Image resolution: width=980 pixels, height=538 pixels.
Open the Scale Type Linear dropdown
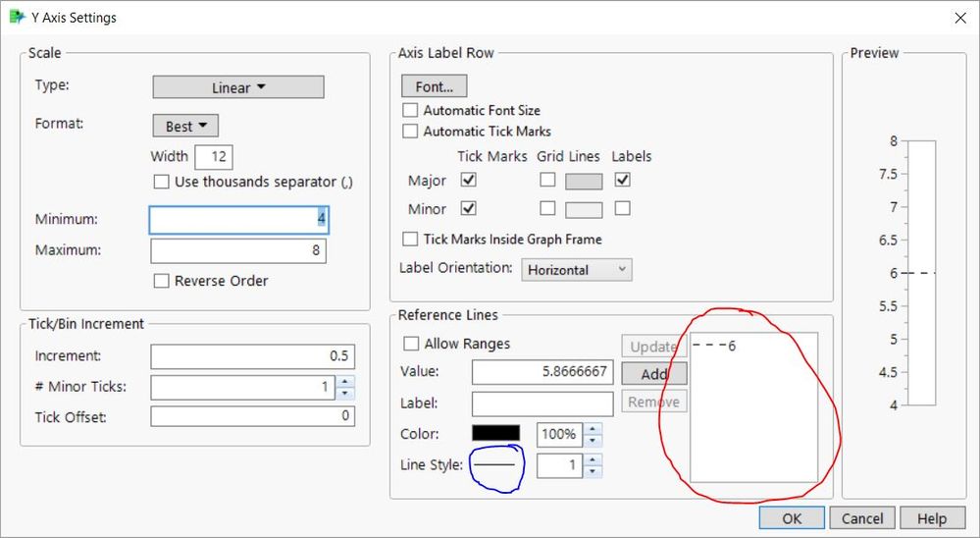point(238,87)
